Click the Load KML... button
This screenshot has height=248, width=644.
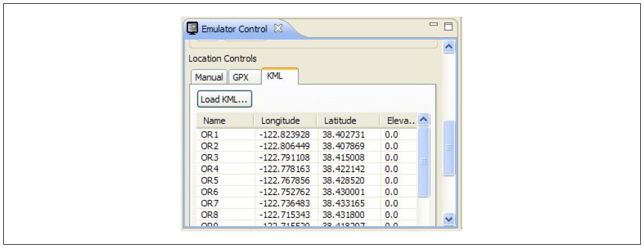pyautogui.click(x=224, y=99)
